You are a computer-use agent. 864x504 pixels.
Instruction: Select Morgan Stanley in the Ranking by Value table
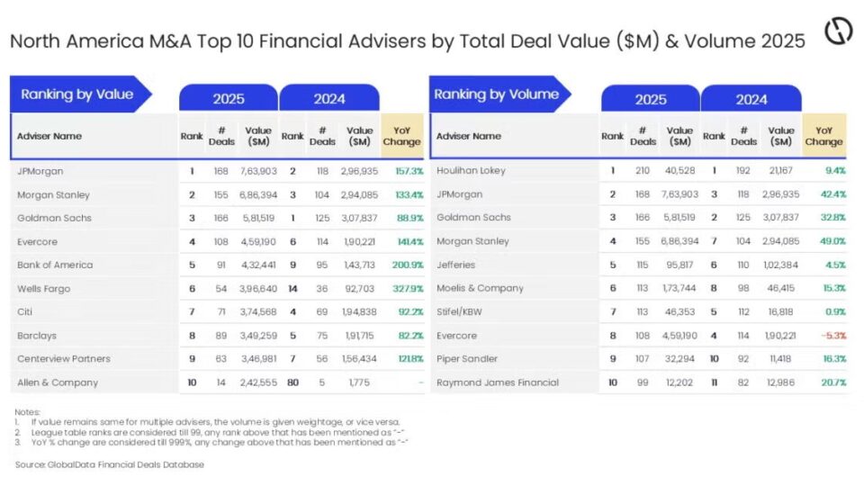click(53, 195)
